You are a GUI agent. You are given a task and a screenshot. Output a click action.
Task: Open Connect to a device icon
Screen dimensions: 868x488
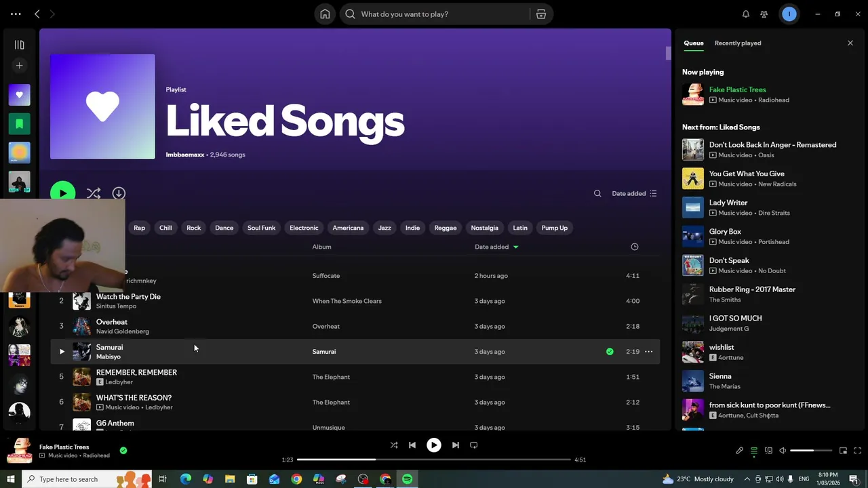pyautogui.click(x=768, y=451)
